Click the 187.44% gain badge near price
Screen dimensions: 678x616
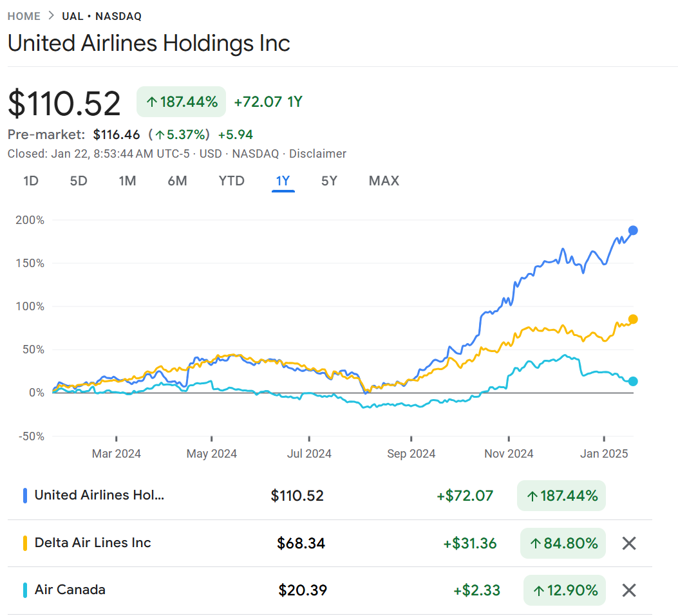point(181,102)
